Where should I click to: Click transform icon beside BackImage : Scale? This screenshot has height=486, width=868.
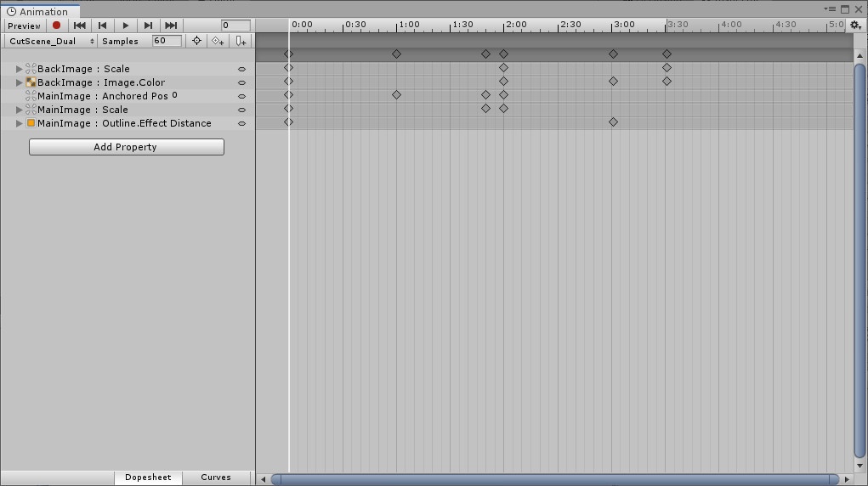tap(31, 69)
